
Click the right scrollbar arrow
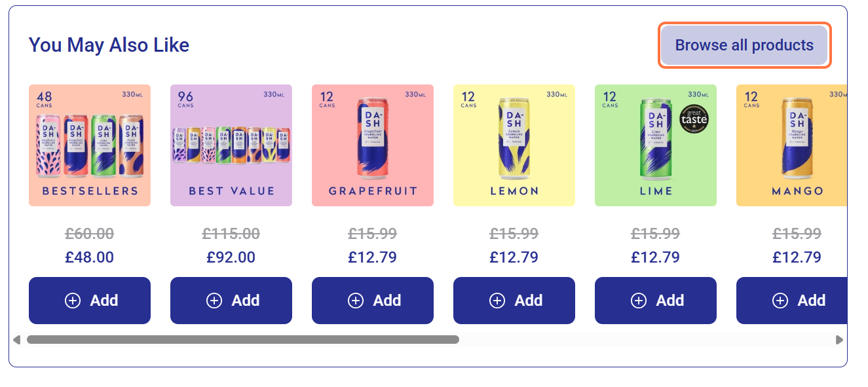(839, 340)
